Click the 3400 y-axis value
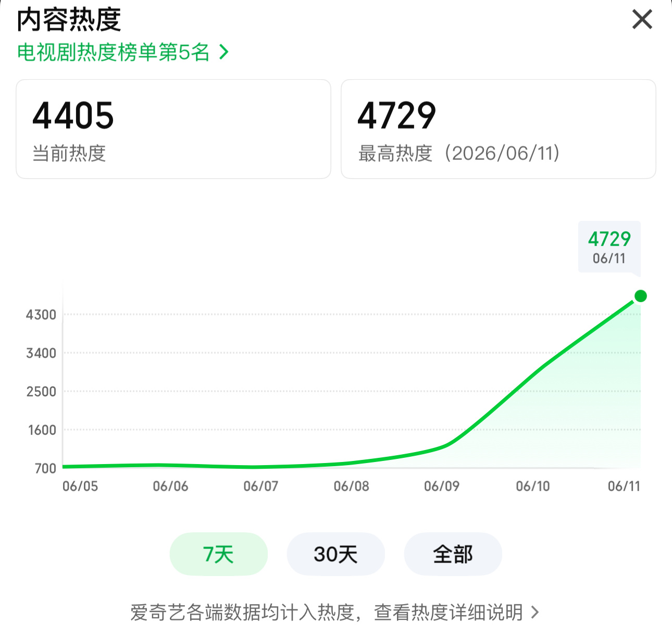 (x=41, y=353)
